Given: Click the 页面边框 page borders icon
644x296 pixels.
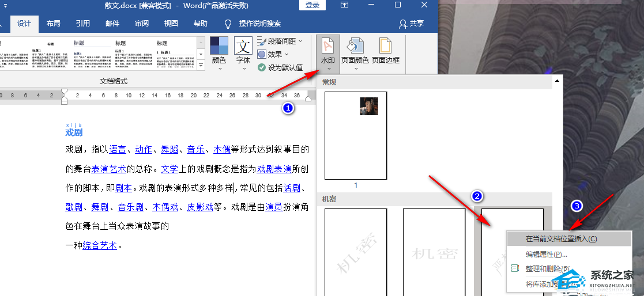Looking at the screenshot, I should coord(386,47).
